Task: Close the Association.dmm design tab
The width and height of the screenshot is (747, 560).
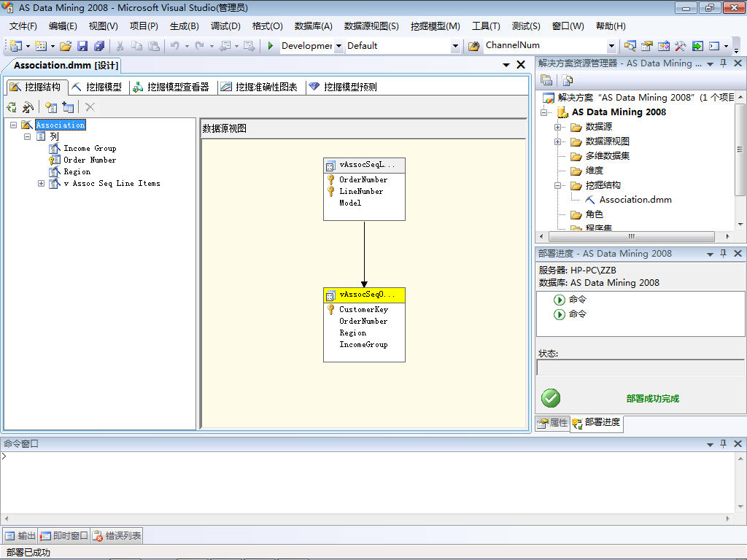Action: coord(521,65)
